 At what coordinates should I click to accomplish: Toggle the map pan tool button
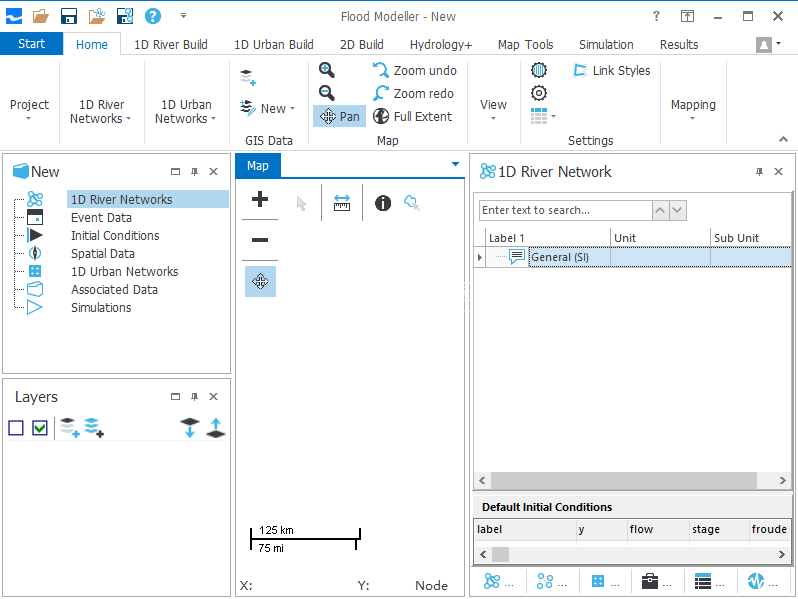click(x=260, y=281)
